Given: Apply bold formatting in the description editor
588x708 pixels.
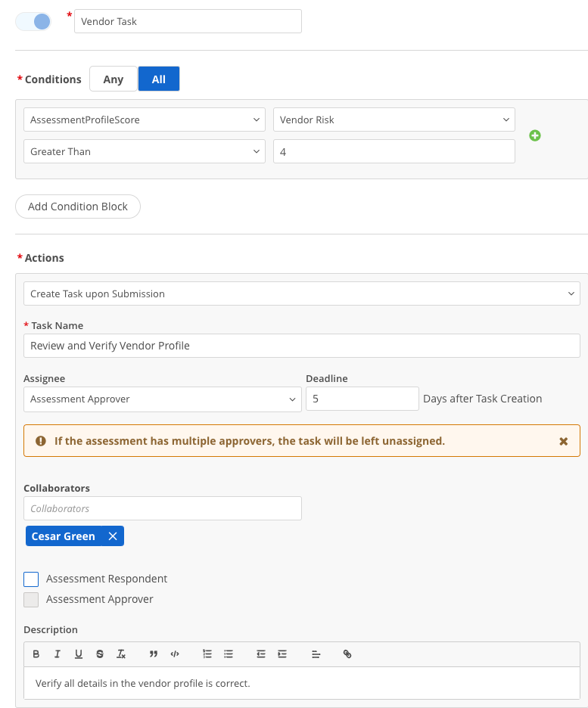Looking at the screenshot, I should (36, 654).
